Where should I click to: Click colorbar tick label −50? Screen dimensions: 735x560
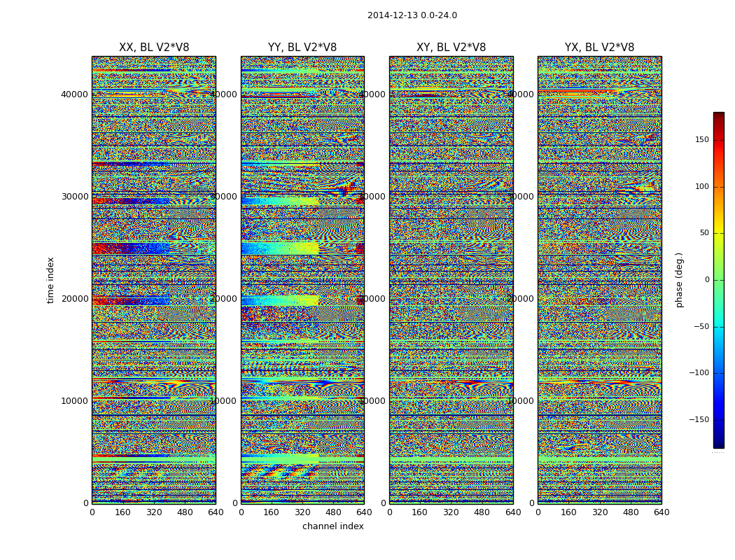701,327
